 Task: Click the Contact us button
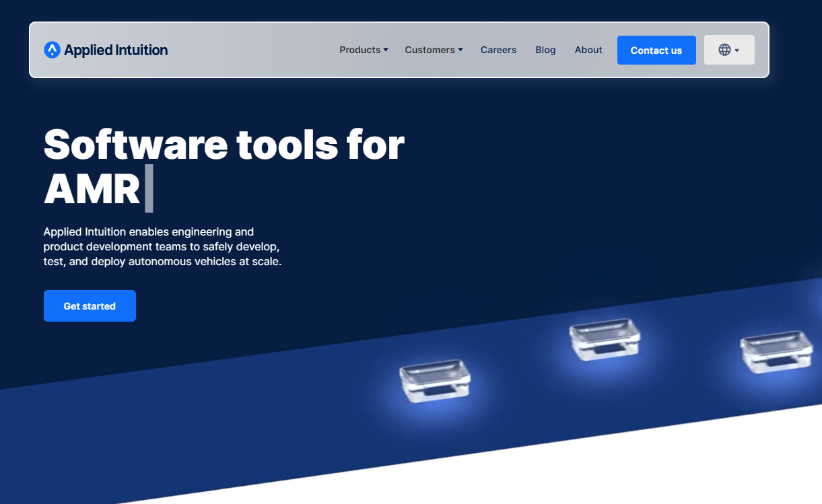click(x=656, y=50)
